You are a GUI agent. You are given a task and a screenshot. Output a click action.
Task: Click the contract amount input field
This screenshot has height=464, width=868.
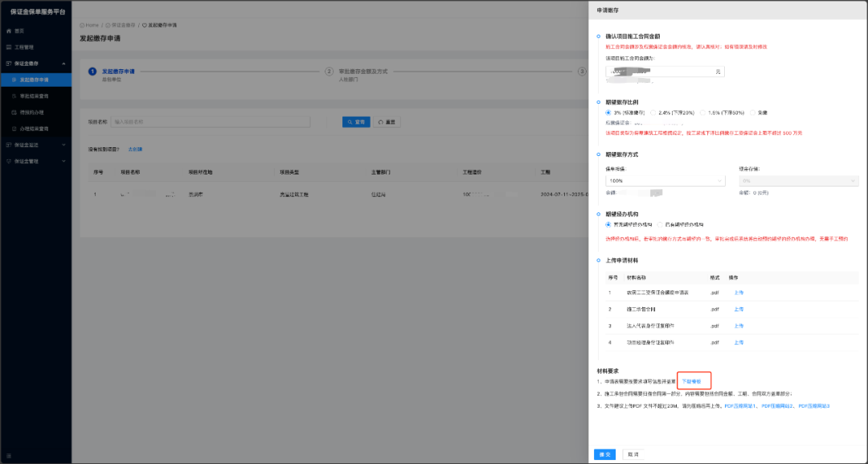tap(665, 72)
